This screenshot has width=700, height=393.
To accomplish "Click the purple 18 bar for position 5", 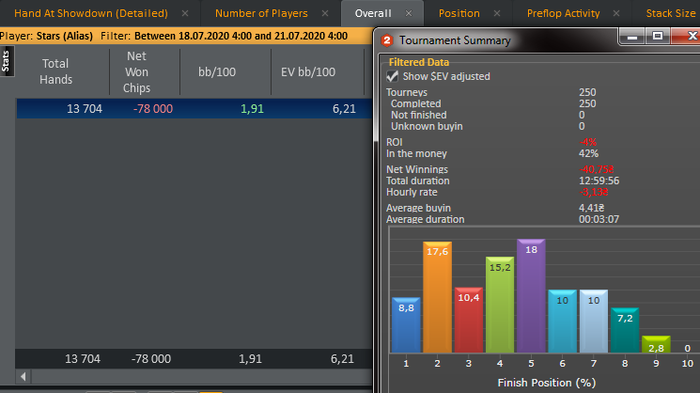I will click(531, 296).
